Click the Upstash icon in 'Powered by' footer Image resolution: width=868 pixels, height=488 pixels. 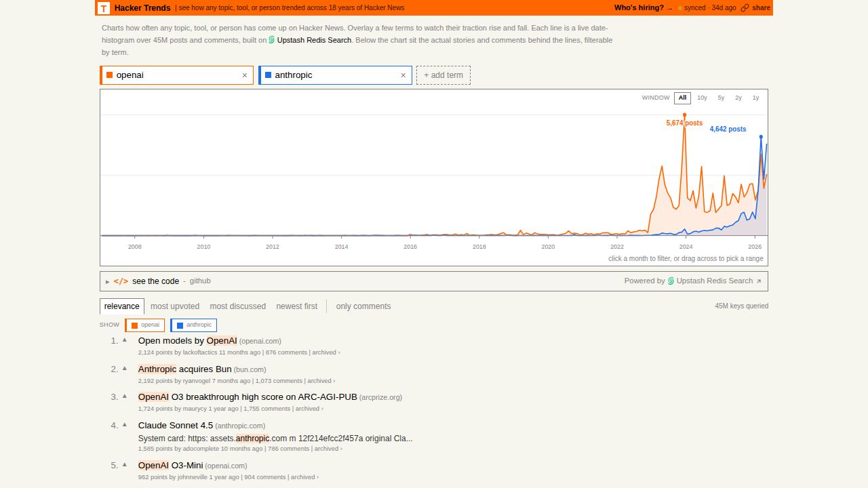(x=671, y=281)
